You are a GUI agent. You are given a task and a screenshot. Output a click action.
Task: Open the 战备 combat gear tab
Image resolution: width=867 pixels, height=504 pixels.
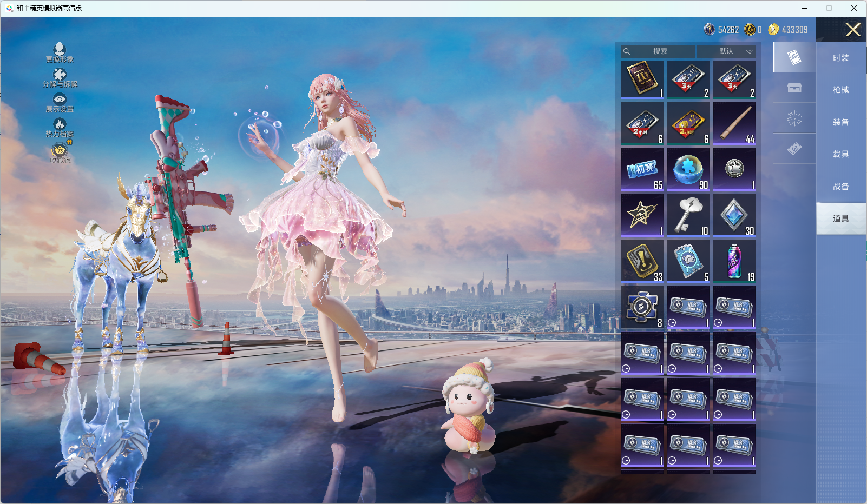coord(841,187)
